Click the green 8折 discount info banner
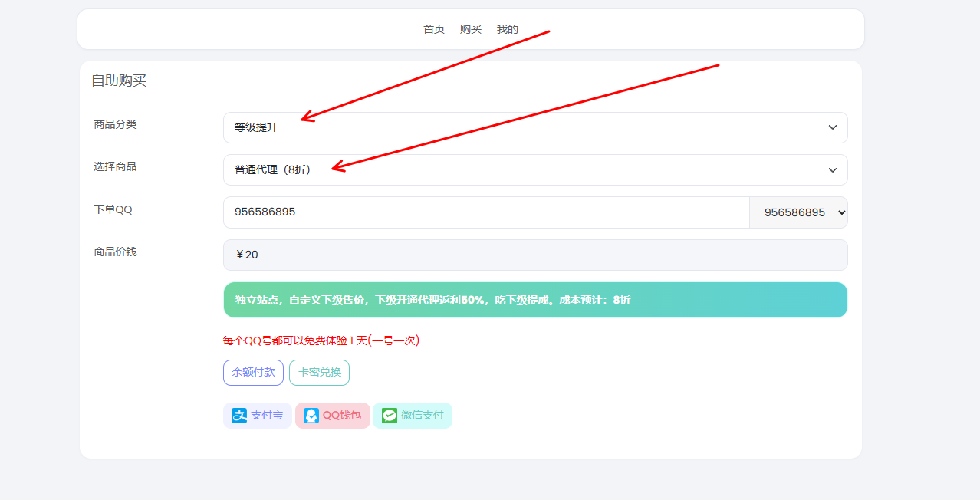Screen dimensions: 980x500 click(x=535, y=300)
